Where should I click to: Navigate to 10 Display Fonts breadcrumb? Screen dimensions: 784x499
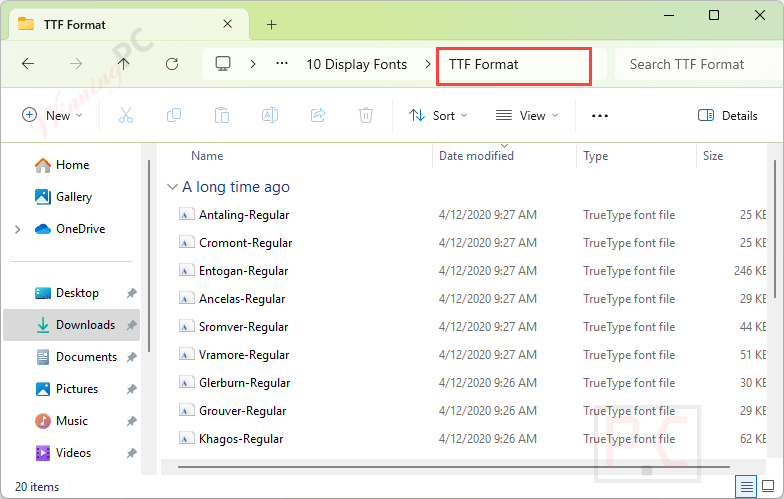[x=356, y=64]
